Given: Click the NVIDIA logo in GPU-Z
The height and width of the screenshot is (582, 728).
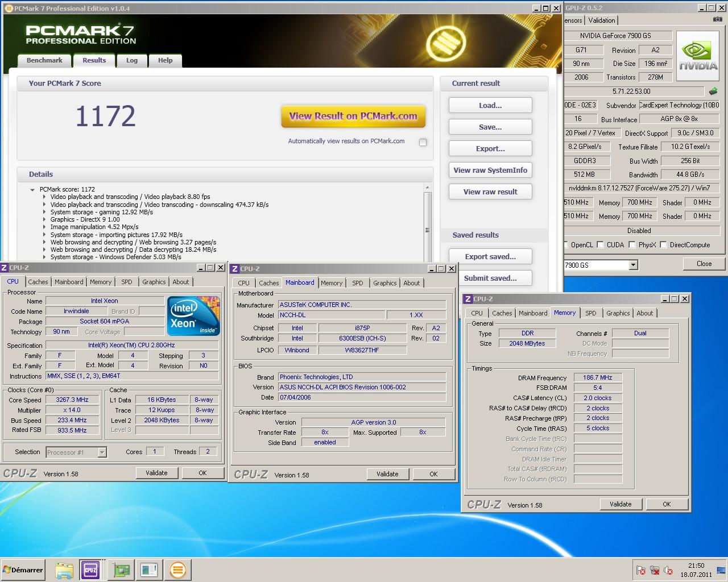Looking at the screenshot, I should point(698,56).
